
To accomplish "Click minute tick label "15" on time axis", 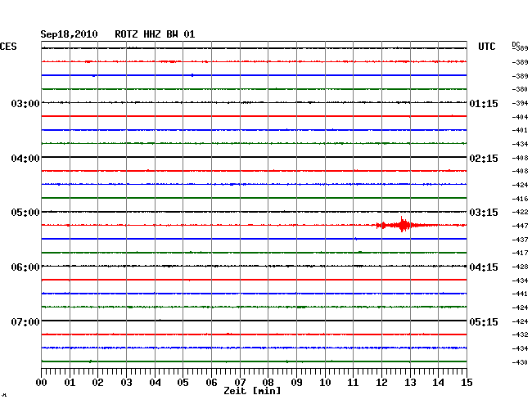I will click(x=467, y=383).
